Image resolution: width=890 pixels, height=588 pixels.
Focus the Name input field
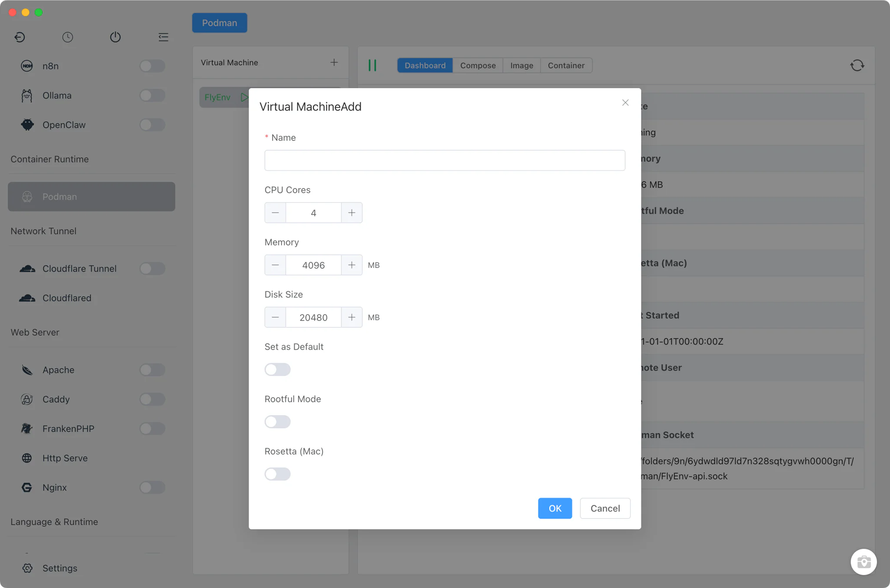tap(445, 160)
